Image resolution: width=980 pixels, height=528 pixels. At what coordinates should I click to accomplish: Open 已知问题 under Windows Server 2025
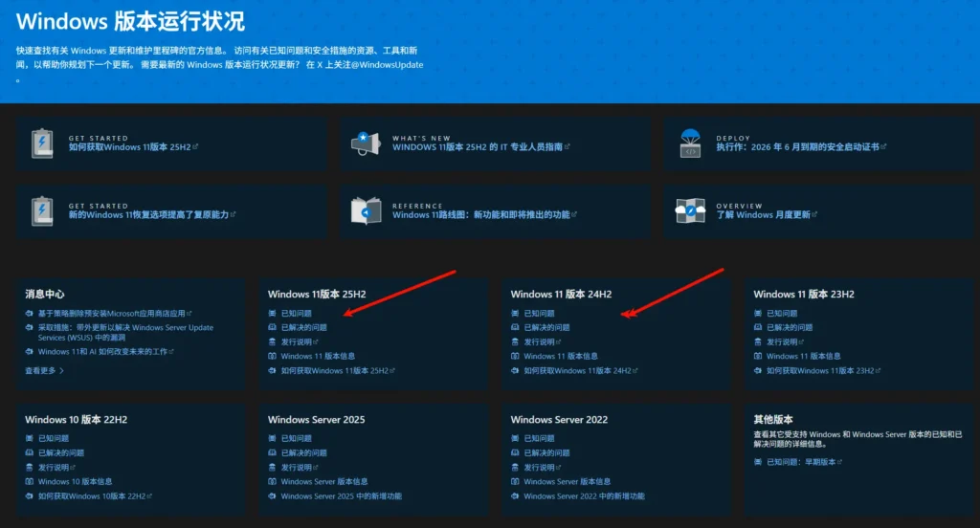297,439
